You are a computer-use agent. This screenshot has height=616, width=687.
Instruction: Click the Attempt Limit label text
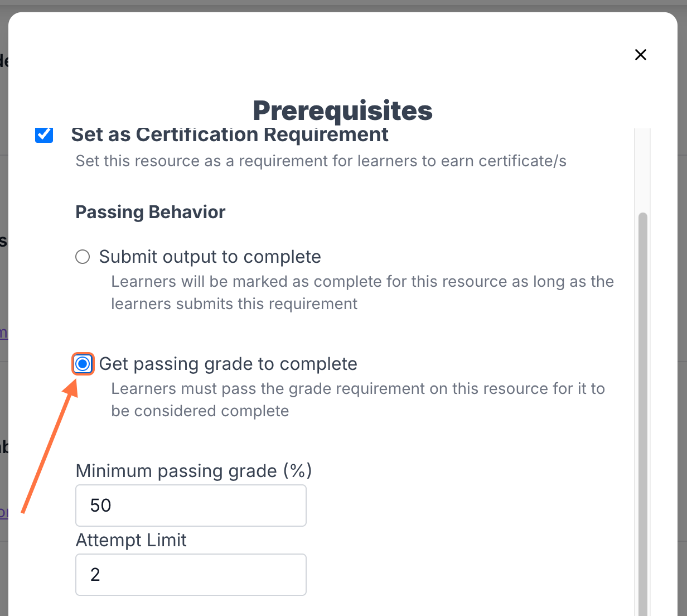(131, 540)
